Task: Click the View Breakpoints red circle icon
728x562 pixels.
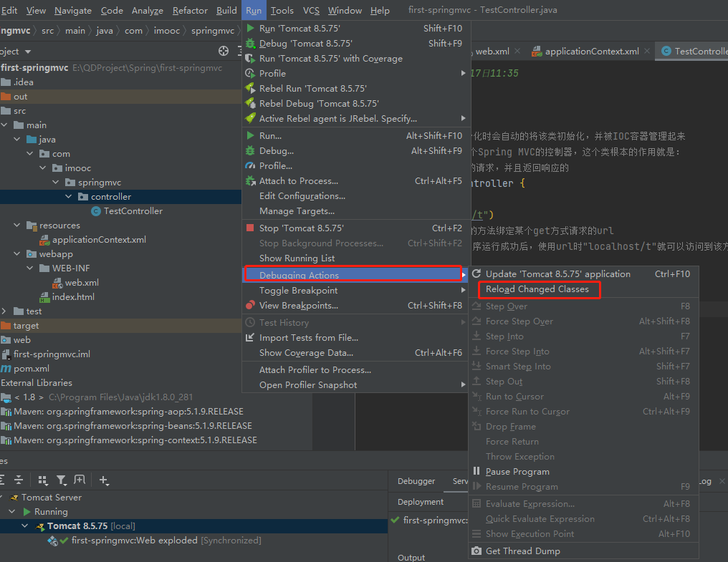Action: pos(250,305)
